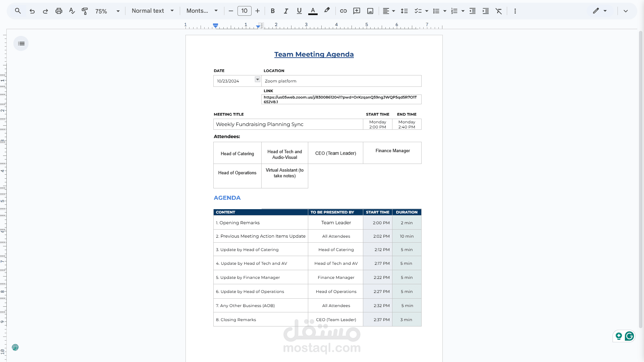Toggle underline formatting
This screenshot has width=644, height=362.
(x=299, y=11)
